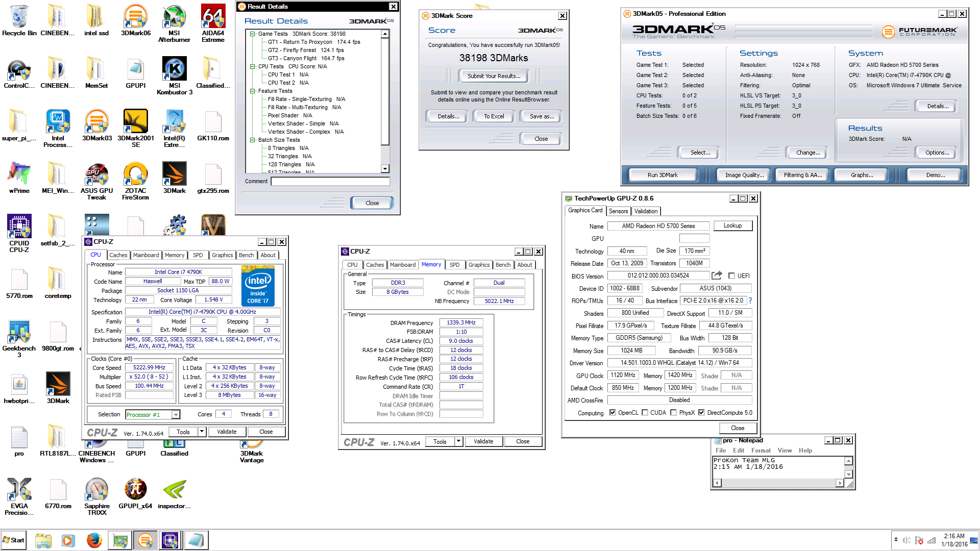
Task: Switch to the Sensors tab in GPU-Z
Action: [x=618, y=211]
